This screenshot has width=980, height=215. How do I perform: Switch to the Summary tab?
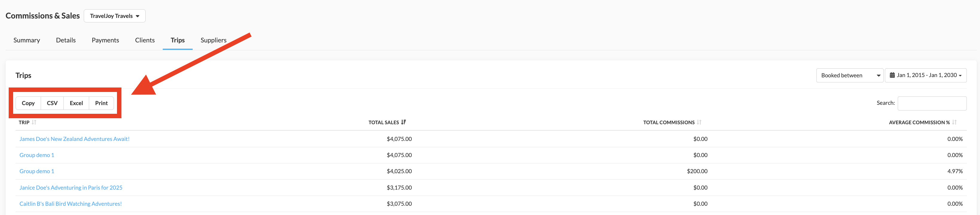27,40
